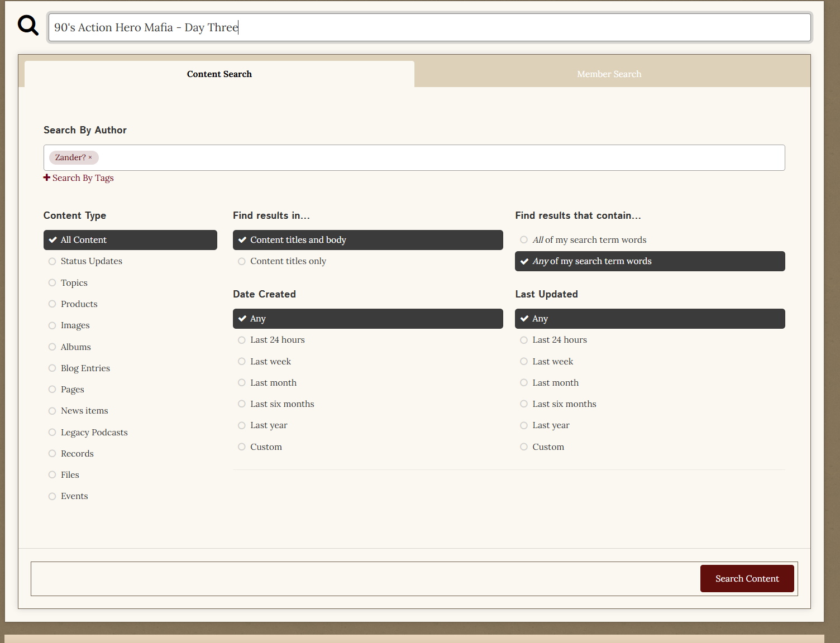
Task: Select the Content Search tab
Action: (219, 74)
